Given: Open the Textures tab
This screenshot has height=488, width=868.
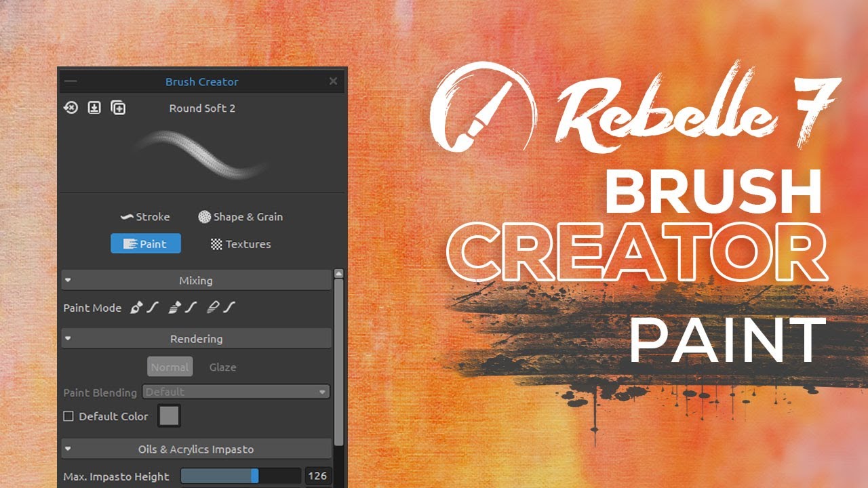Looking at the screenshot, I should coord(241,244).
